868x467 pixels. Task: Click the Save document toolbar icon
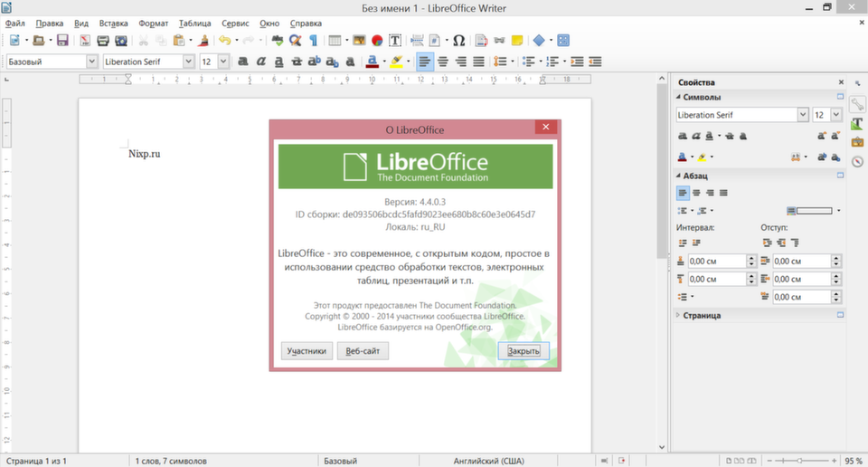[62, 41]
